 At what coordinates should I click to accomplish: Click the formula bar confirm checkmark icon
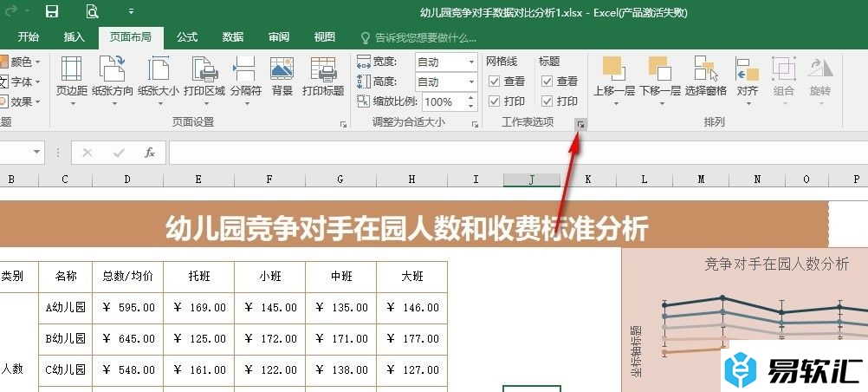pyautogui.click(x=119, y=153)
